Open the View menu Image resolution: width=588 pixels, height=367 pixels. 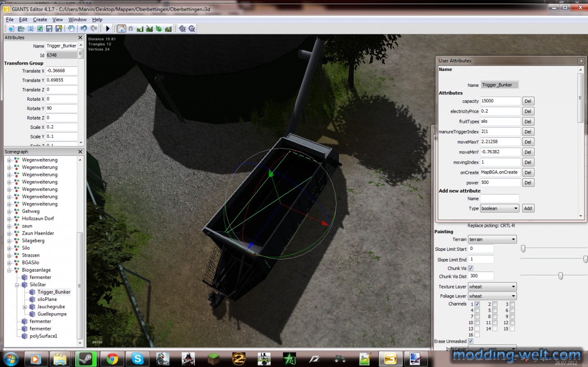tap(57, 19)
